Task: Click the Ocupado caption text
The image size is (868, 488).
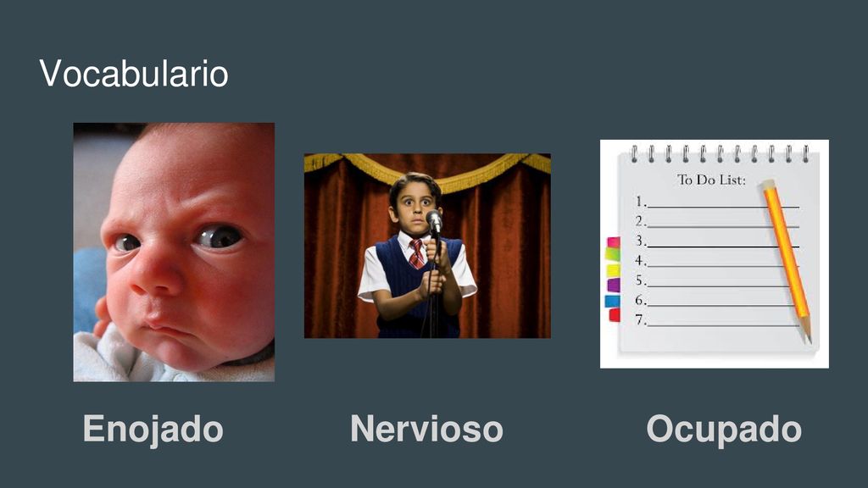Action: 724,430
